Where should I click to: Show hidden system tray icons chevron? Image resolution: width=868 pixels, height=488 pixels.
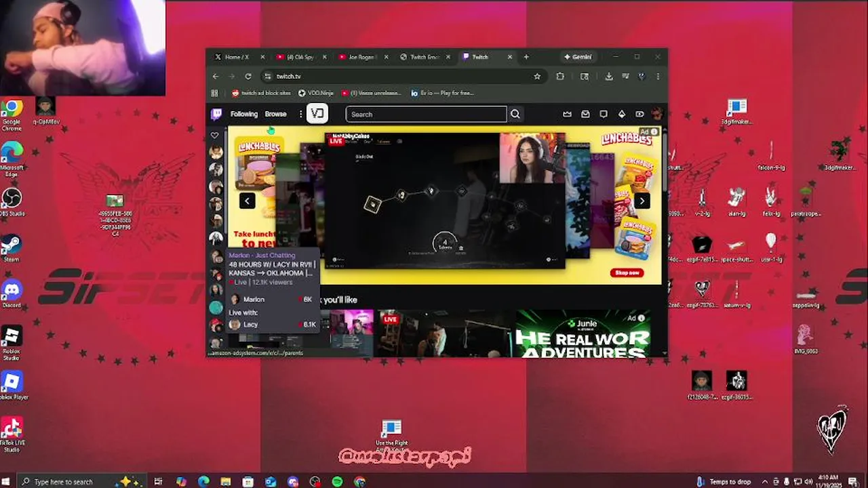[766, 481]
